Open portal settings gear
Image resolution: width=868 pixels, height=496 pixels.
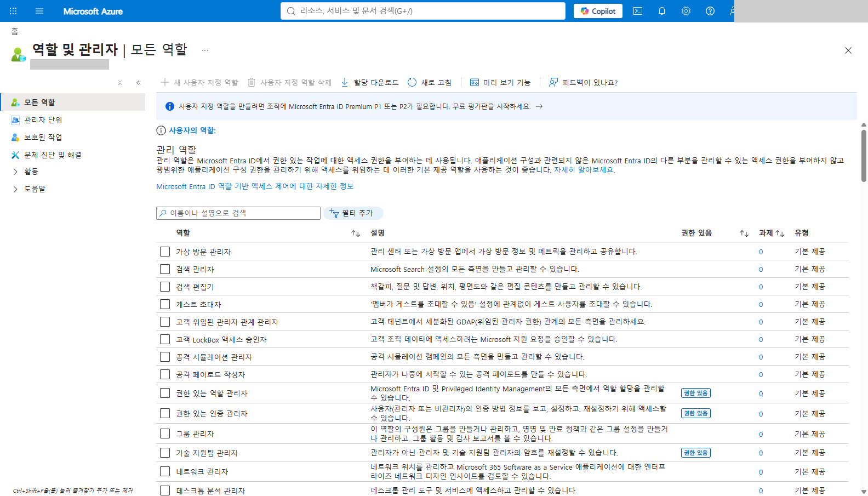pos(686,11)
